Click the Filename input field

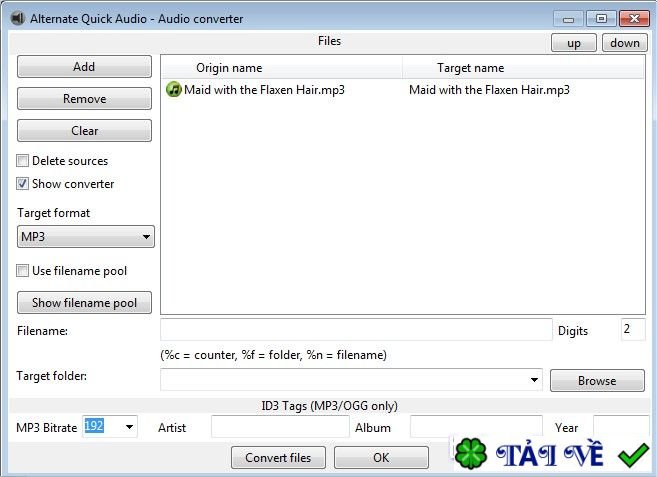pyautogui.click(x=356, y=330)
